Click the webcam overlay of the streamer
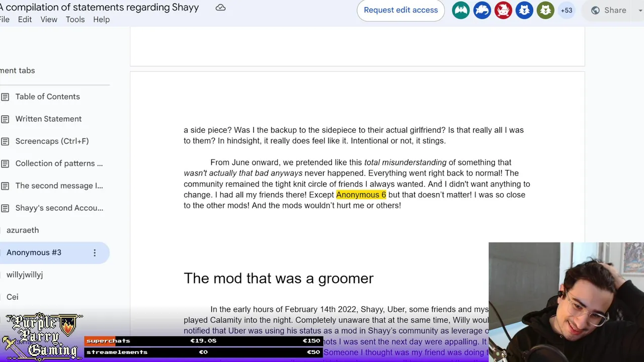The height and width of the screenshot is (362, 644). point(566,302)
